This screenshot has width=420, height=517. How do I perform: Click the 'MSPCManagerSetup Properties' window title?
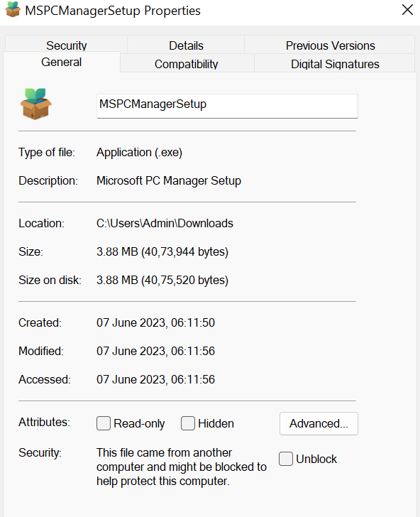tap(113, 11)
